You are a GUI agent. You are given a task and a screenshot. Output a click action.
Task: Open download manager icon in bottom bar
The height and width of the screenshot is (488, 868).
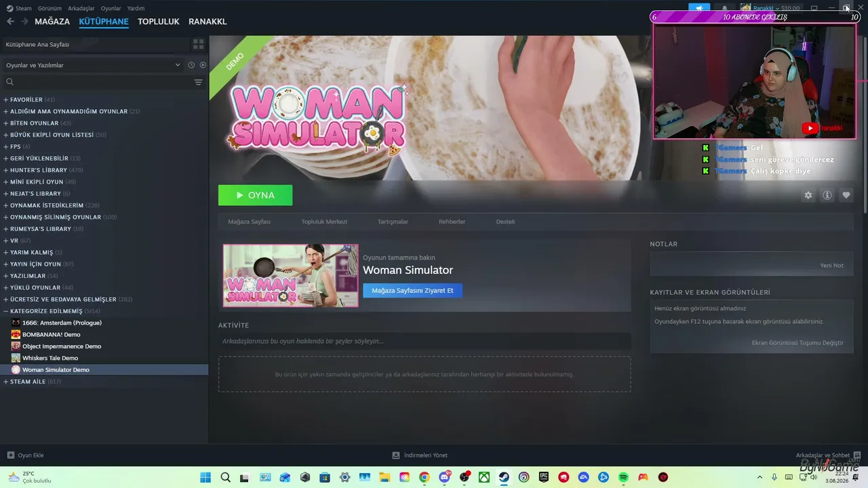[396, 455]
